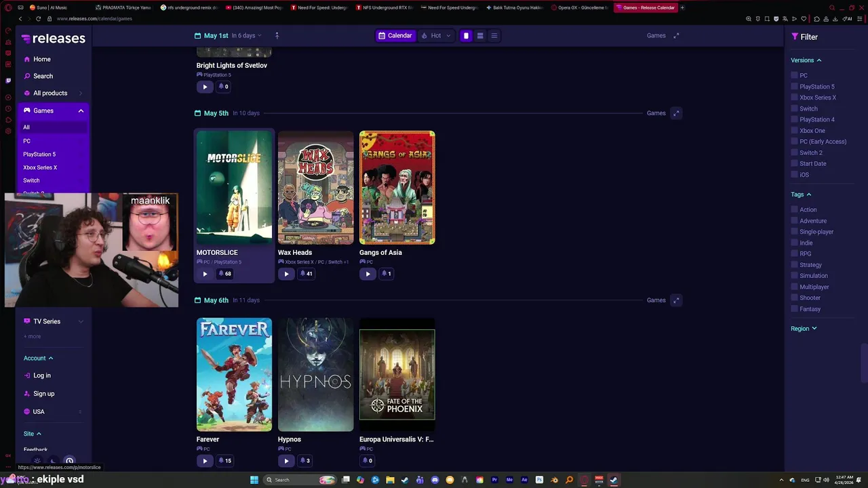Open the Hot sorting dropdown
This screenshot has height=488, width=868.
pos(435,36)
